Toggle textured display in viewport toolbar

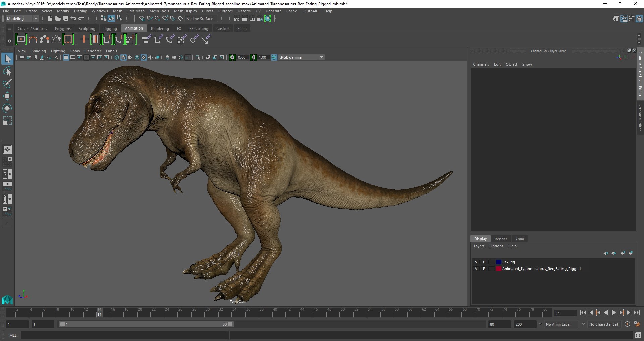144,57
